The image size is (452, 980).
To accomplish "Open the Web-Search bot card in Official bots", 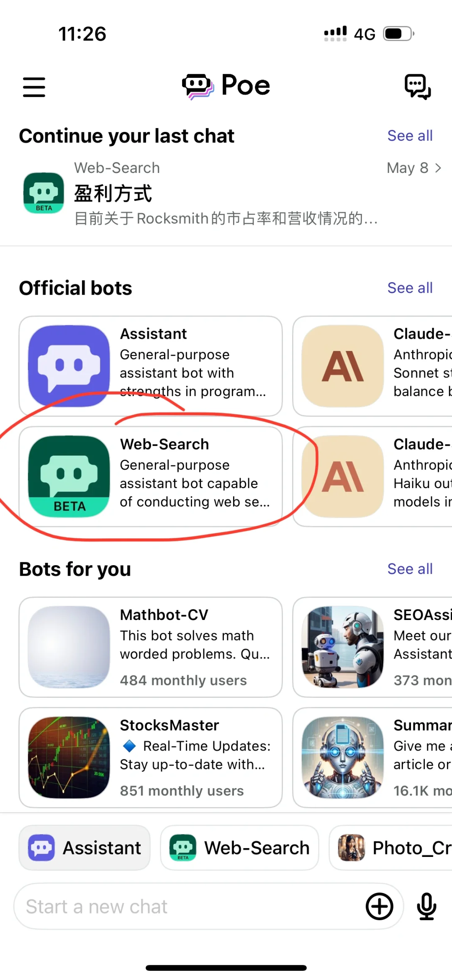I will pyautogui.click(x=151, y=476).
